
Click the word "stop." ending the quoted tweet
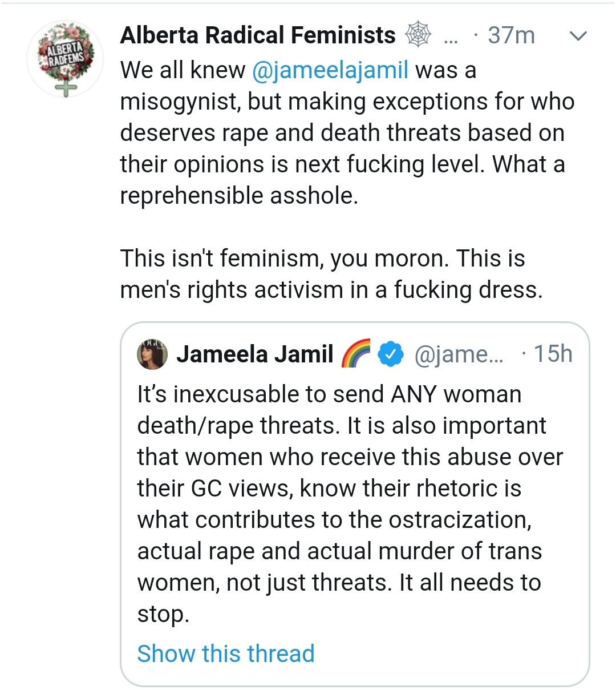[163, 615]
